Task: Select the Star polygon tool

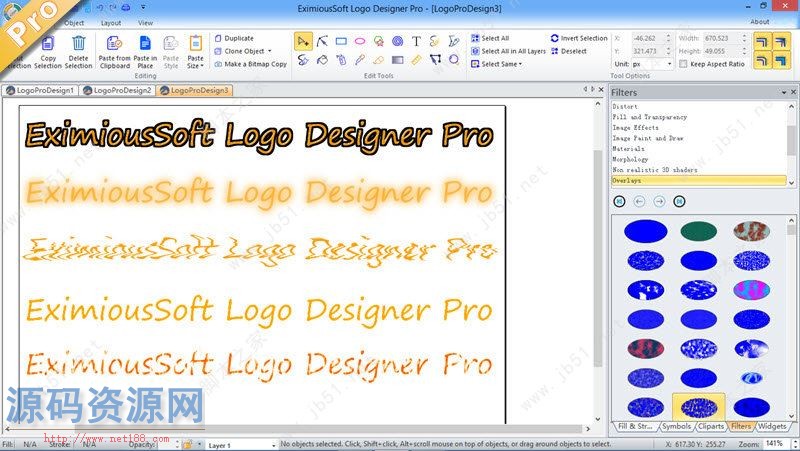Action: click(x=379, y=41)
